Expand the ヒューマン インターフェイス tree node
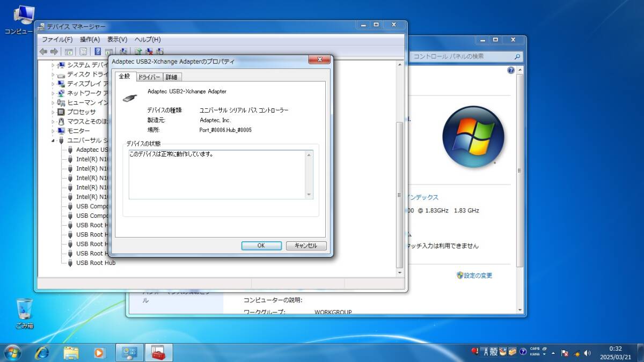Image resolution: width=644 pixels, height=362 pixels. click(53, 102)
